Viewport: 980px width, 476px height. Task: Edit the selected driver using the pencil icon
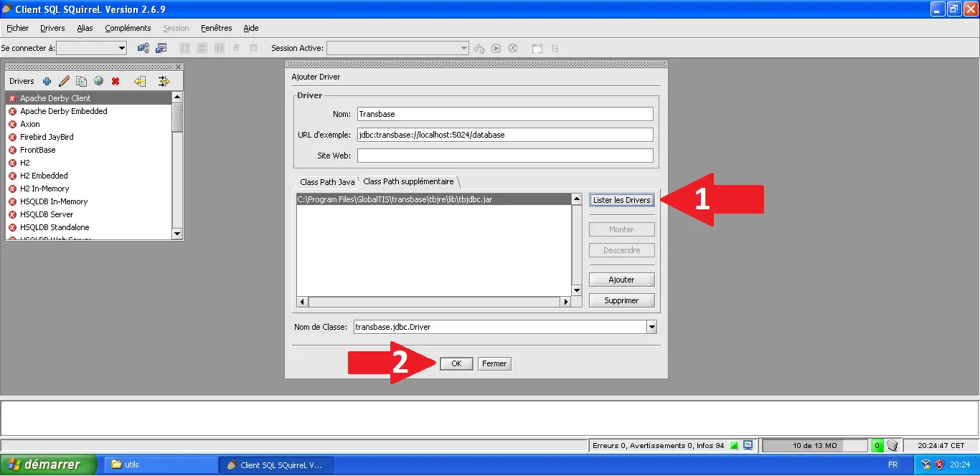coord(64,81)
